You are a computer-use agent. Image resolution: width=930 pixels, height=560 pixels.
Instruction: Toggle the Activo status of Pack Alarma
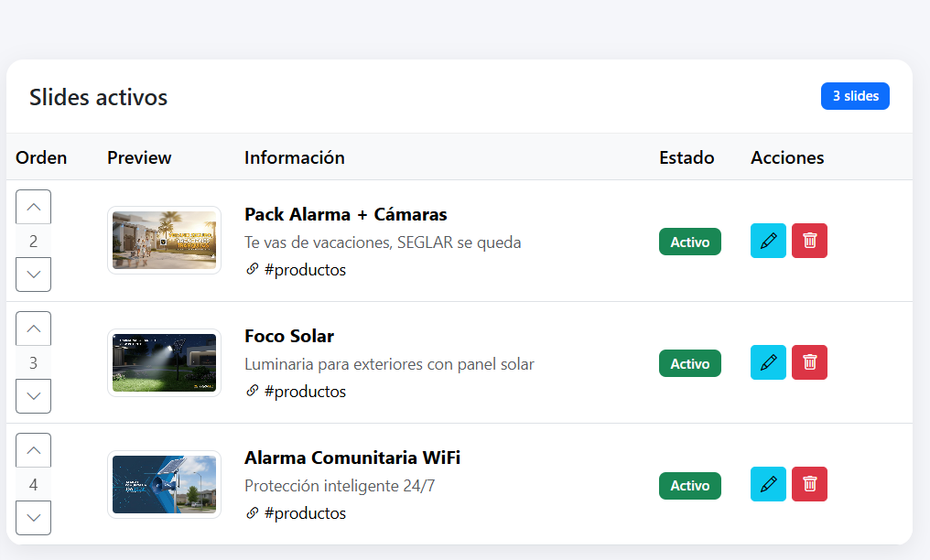(689, 241)
